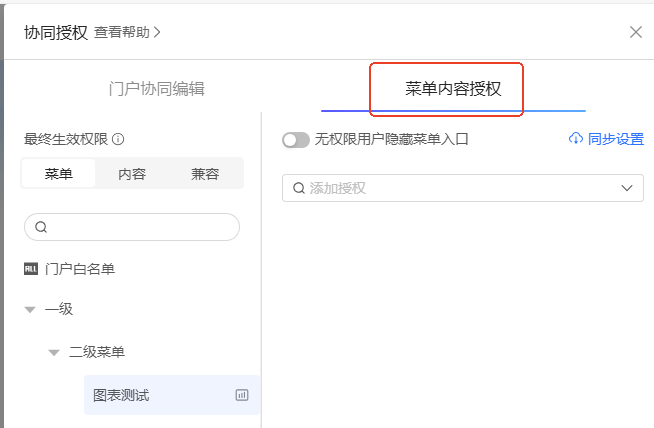Close the 协同授权 dialog
Screen dimensions: 654x428
coord(636,32)
